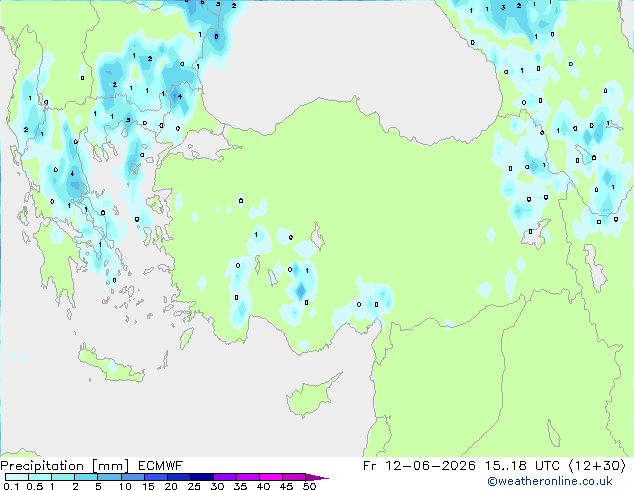
Task: Click the '[mm]' unit label
Action: click(x=110, y=466)
